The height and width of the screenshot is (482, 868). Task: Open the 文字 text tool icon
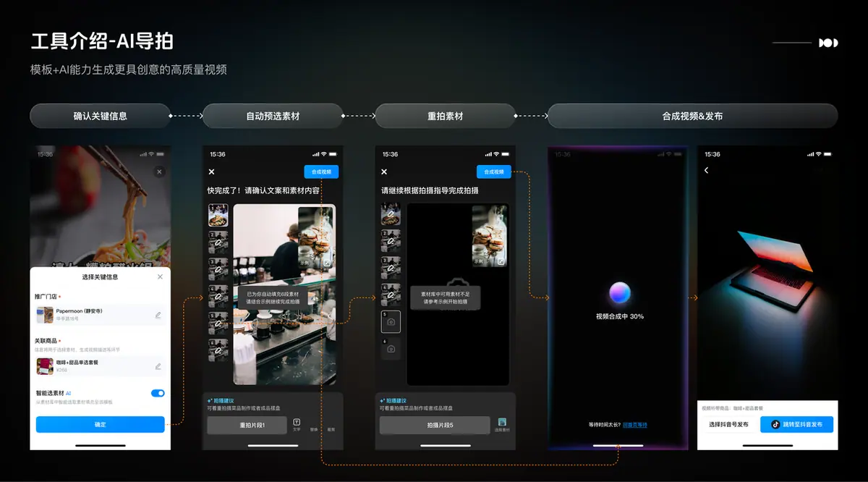pos(297,425)
